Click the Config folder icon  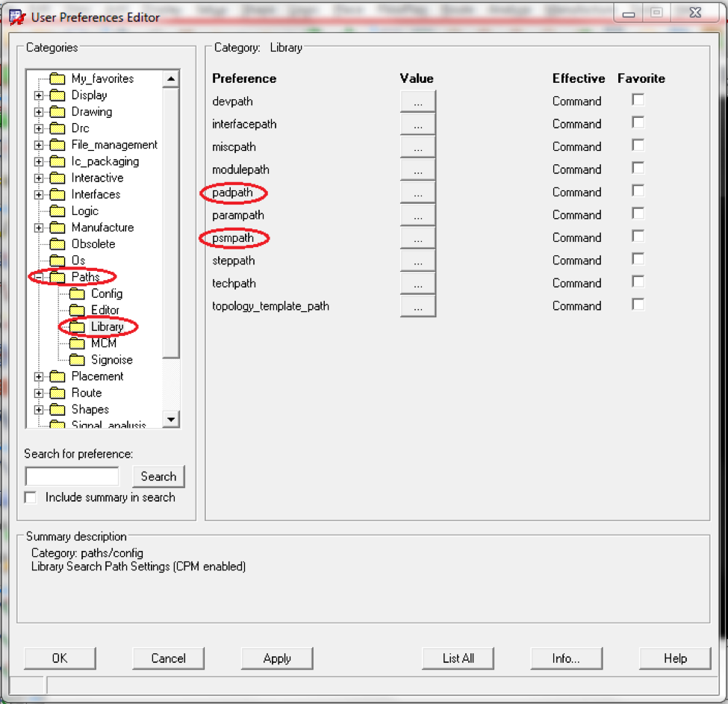tap(77, 293)
